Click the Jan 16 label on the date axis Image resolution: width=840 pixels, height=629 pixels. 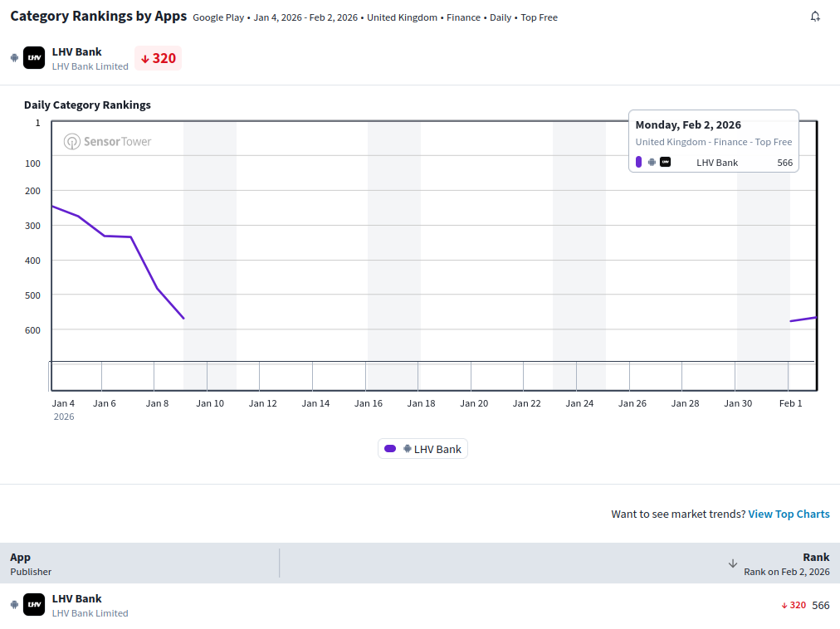368,403
